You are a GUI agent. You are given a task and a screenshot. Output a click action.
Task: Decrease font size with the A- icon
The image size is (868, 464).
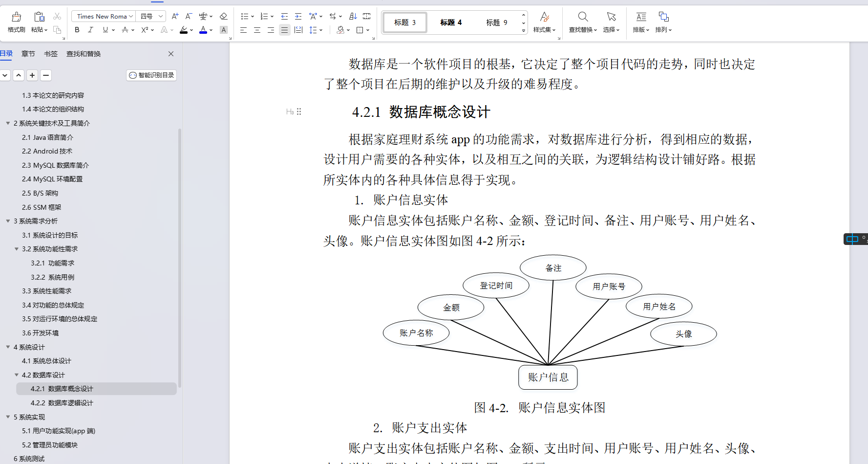click(x=189, y=16)
